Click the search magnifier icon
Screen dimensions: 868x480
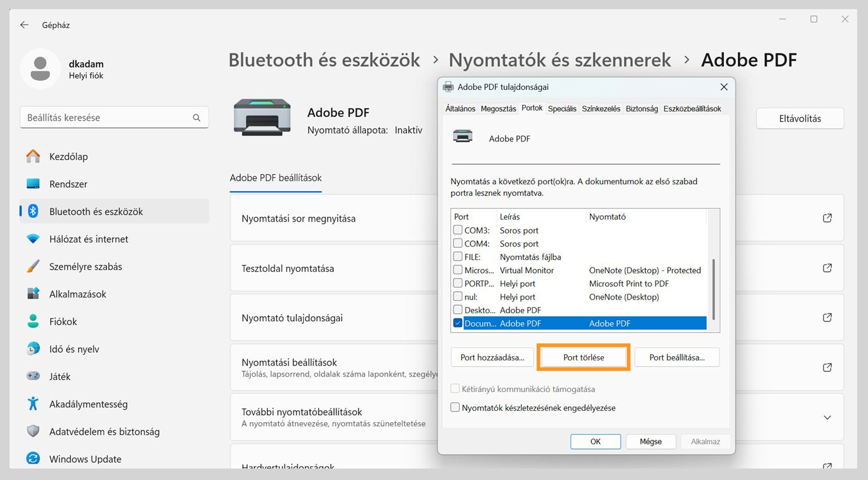pos(196,117)
